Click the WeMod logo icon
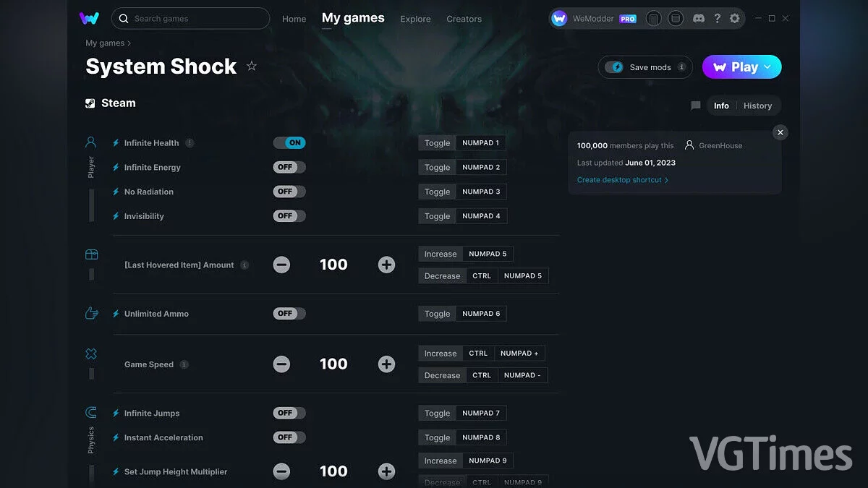The height and width of the screenshot is (488, 868). (89, 18)
